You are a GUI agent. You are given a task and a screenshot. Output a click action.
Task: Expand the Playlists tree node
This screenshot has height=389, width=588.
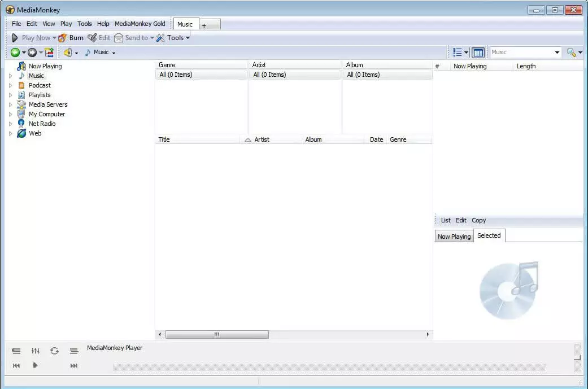pos(10,95)
